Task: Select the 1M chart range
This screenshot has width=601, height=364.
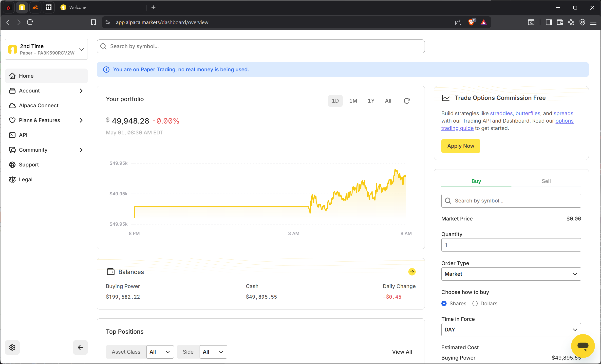Action: coord(353,101)
